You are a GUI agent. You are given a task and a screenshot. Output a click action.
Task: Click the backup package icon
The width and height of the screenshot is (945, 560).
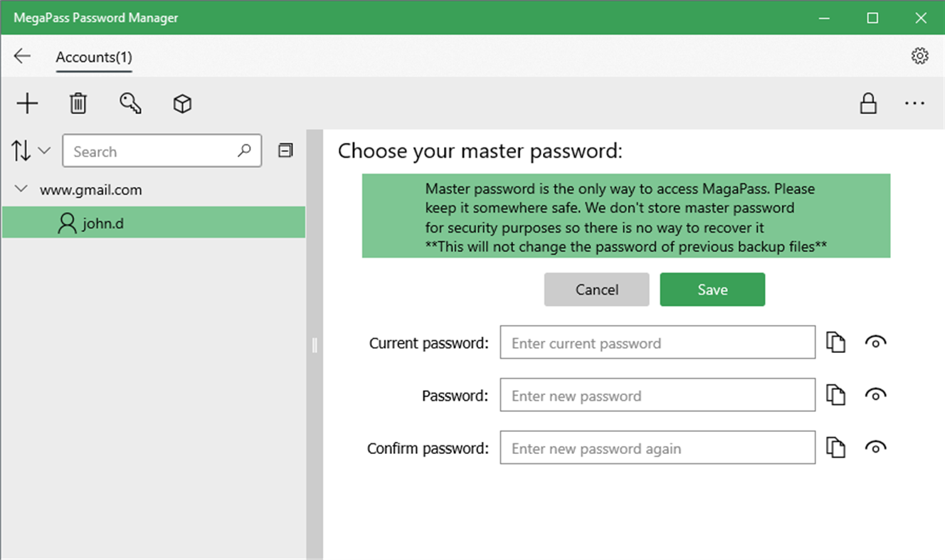pos(182,103)
